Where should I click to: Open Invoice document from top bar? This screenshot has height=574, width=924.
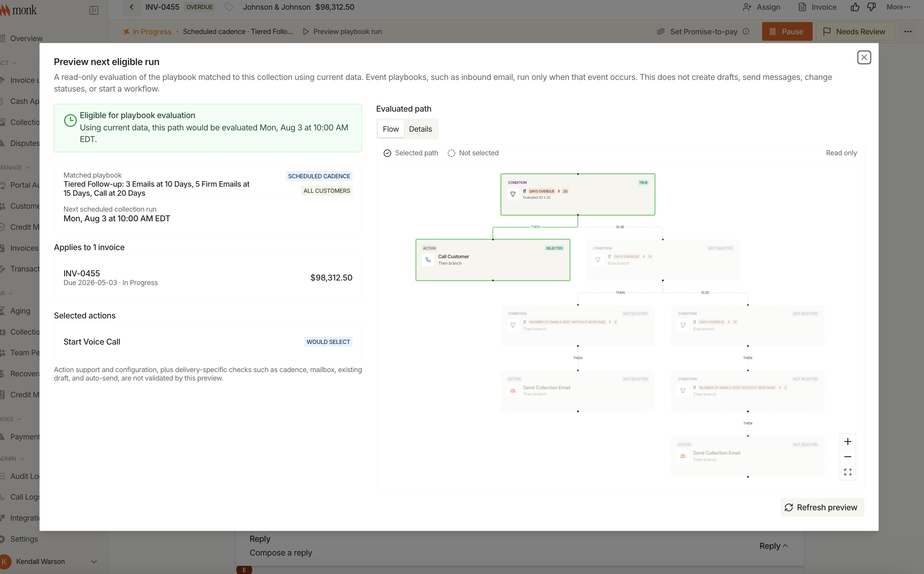pyautogui.click(x=817, y=7)
